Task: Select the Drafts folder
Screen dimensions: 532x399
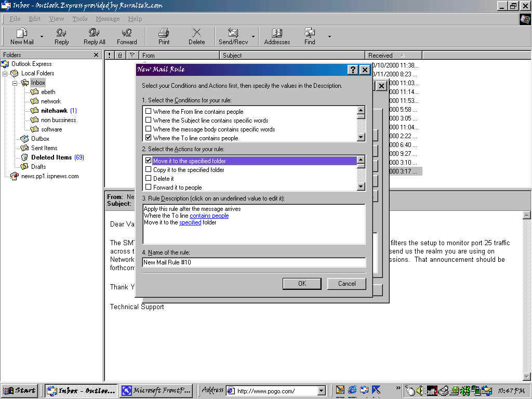Action: 38,167
